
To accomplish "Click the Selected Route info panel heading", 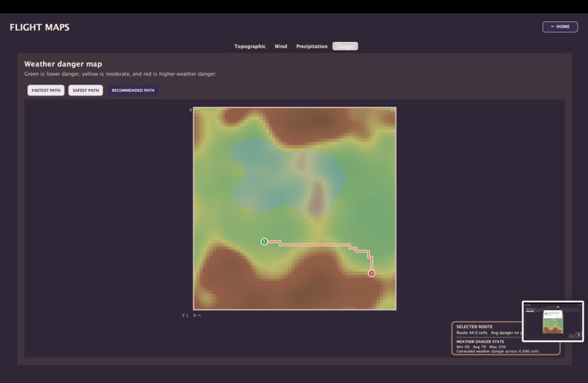I will coord(474,327).
